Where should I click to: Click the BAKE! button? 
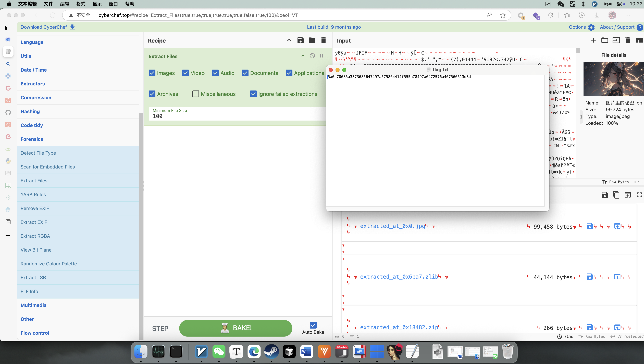236,328
